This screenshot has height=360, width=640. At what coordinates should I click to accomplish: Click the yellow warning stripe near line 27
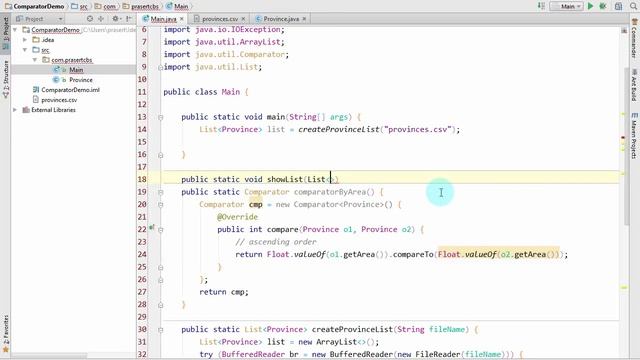pos(624,288)
